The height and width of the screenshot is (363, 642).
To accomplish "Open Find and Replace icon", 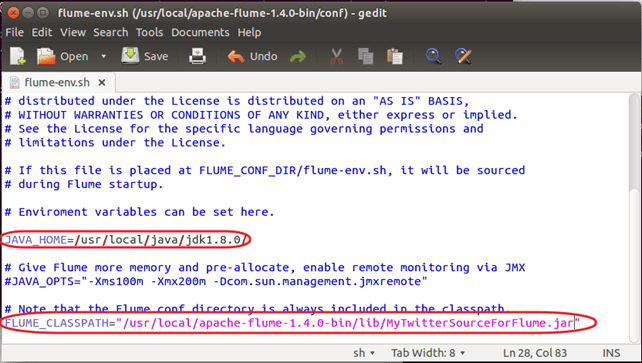I will [463, 56].
